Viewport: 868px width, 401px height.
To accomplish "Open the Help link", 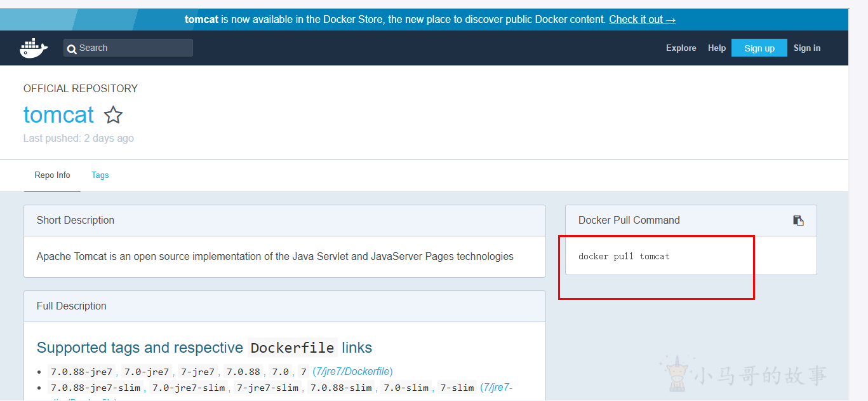I will 717,48.
